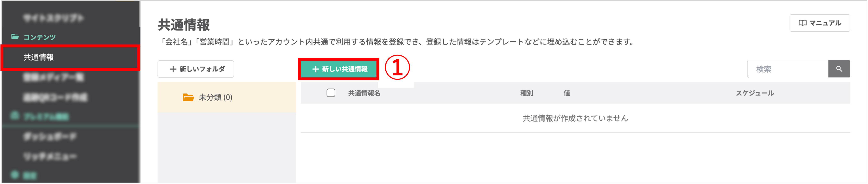Click the スケジュール column header
The height and width of the screenshot is (184, 868).
pos(754,93)
